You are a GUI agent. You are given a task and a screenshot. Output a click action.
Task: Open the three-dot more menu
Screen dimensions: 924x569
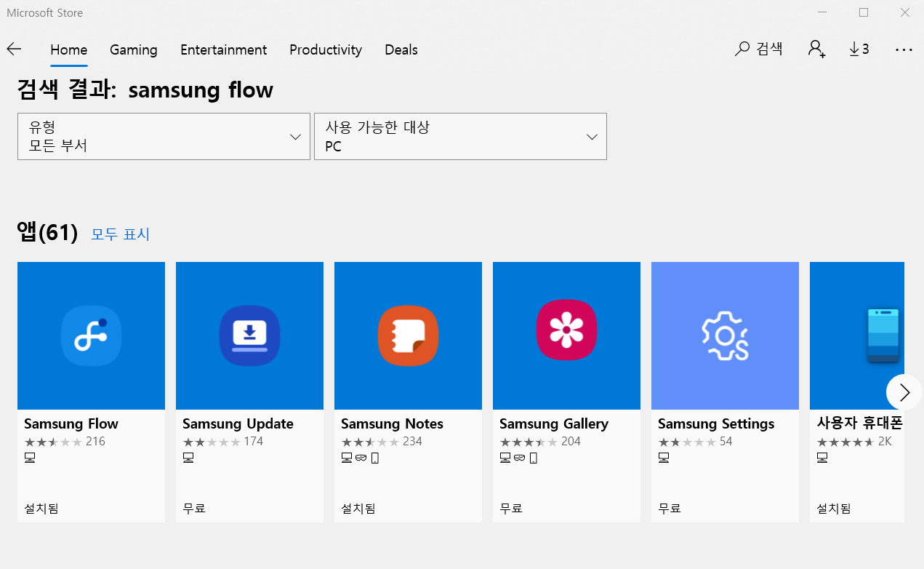(904, 49)
